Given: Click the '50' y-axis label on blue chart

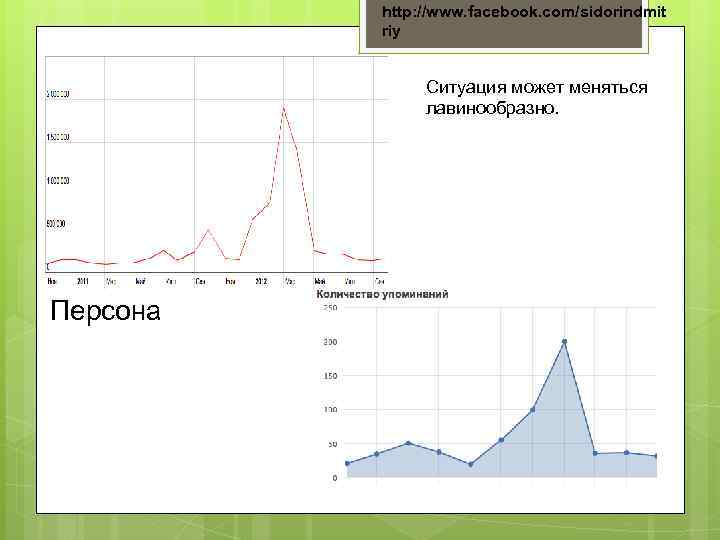Looking at the screenshot, I should (x=332, y=444).
